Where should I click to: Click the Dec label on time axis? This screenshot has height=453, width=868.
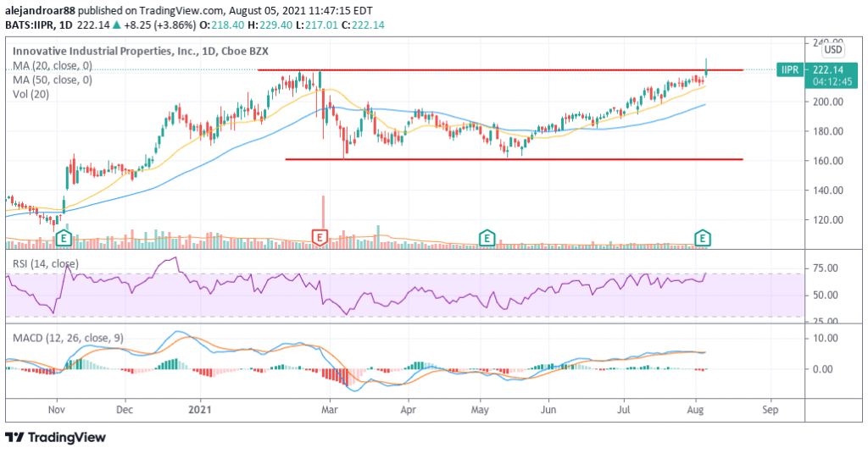125,410
